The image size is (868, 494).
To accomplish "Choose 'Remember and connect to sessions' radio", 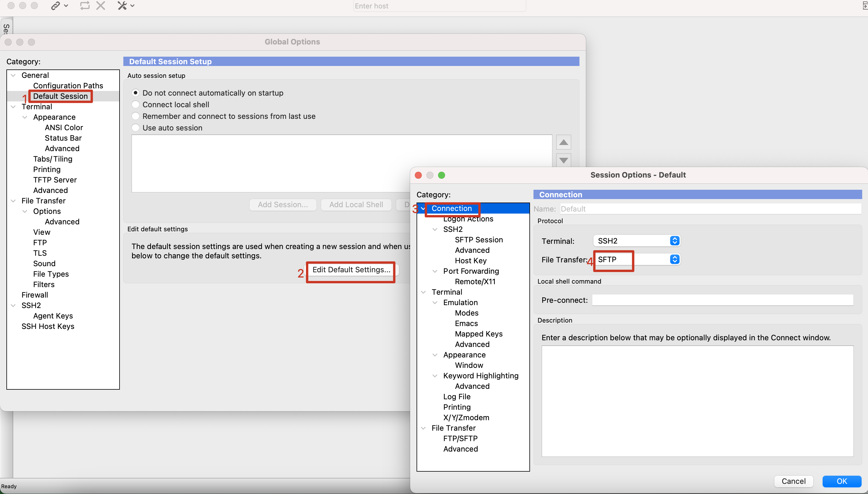I will pos(136,116).
